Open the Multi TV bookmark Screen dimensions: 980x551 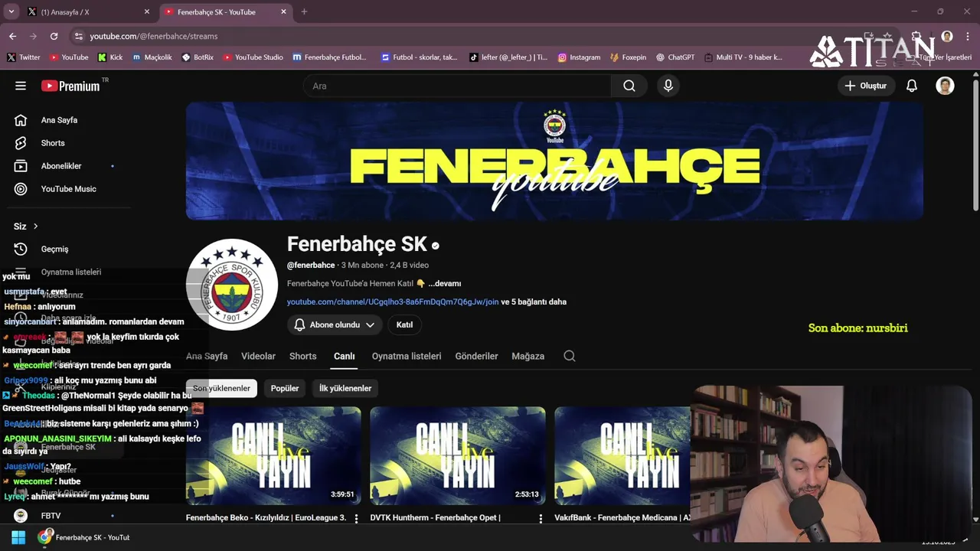743,57
